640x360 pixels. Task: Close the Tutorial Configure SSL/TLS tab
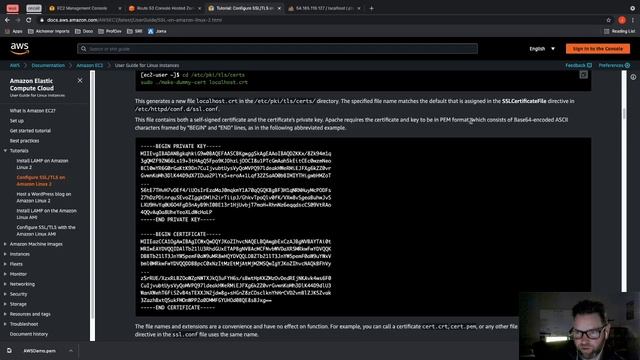click(x=279, y=8)
